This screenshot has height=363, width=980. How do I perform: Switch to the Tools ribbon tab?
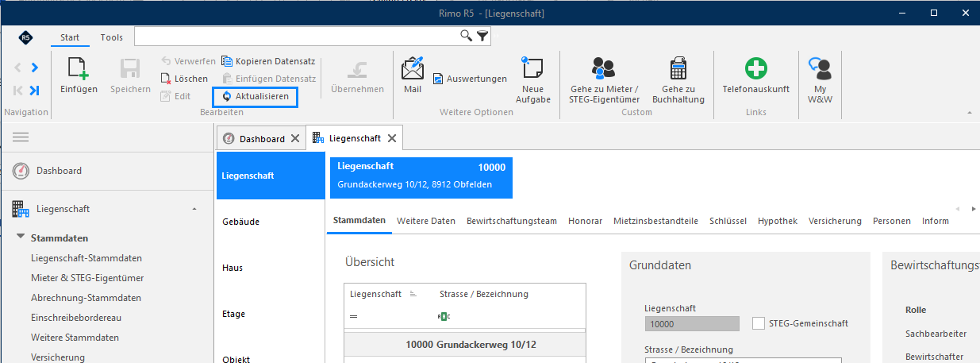coord(112,37)
